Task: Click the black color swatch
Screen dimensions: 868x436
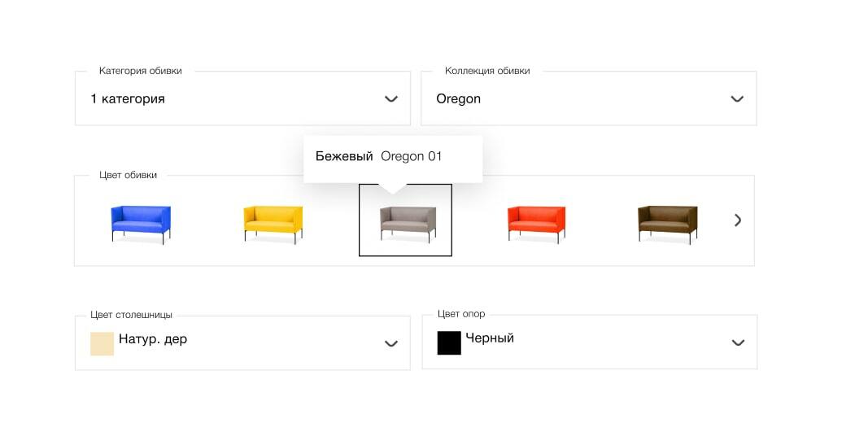Action: [449, 342]
